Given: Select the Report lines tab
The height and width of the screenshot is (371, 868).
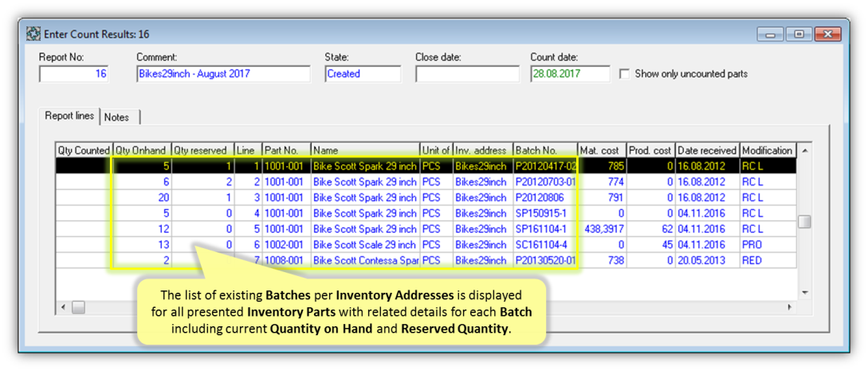Looking at the screenshot, I should (69, 116).
